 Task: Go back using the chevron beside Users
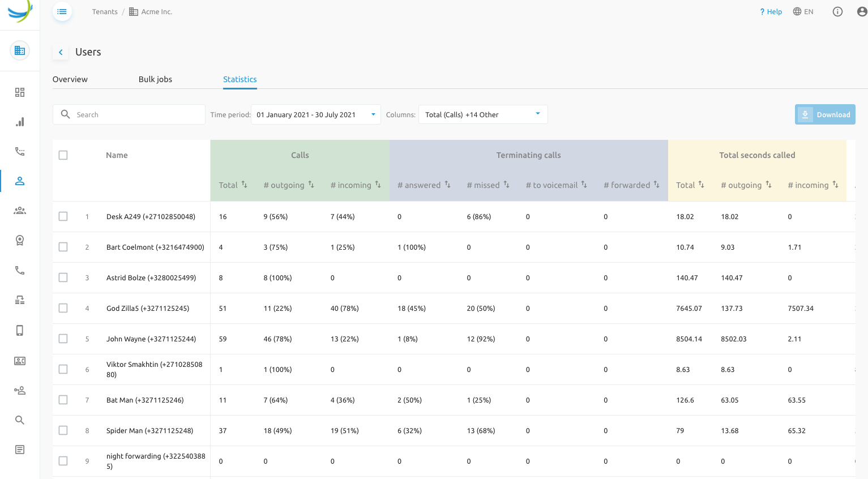(61, 52)
